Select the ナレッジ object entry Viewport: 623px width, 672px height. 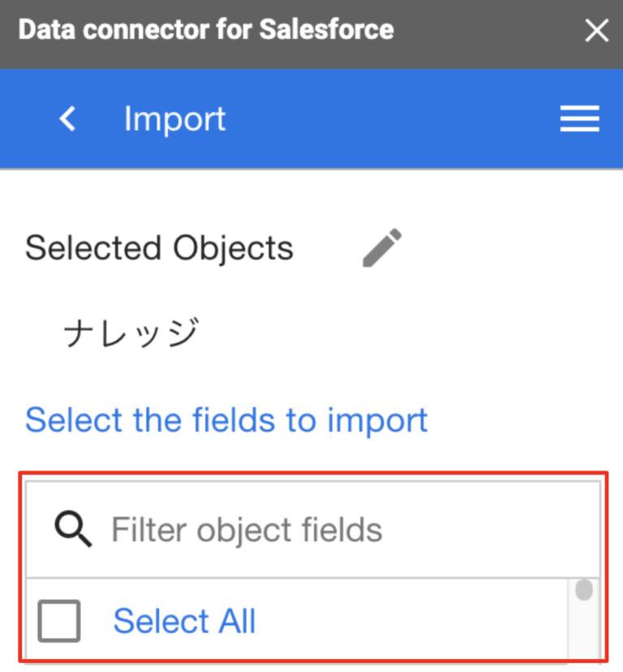pos(131,328)
